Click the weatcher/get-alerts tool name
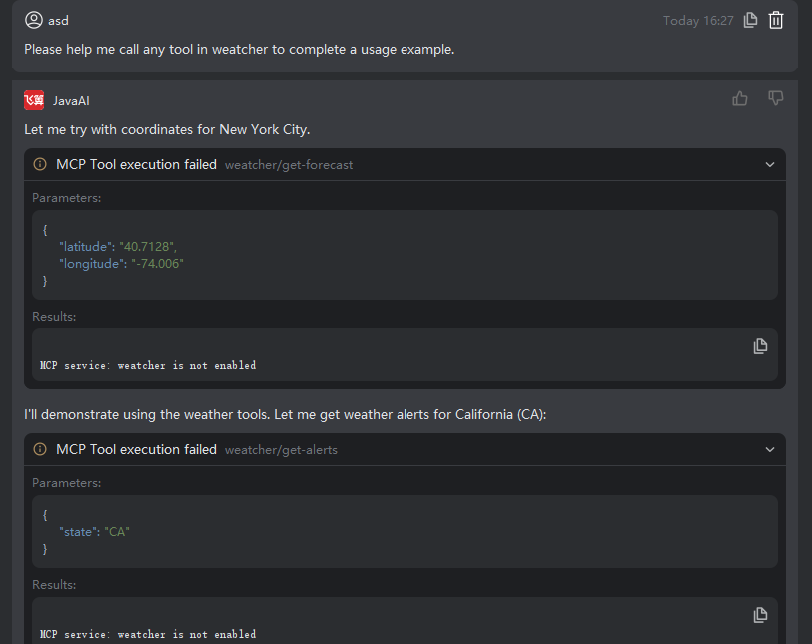The image size is (812, 644). [x=281, y=450]
